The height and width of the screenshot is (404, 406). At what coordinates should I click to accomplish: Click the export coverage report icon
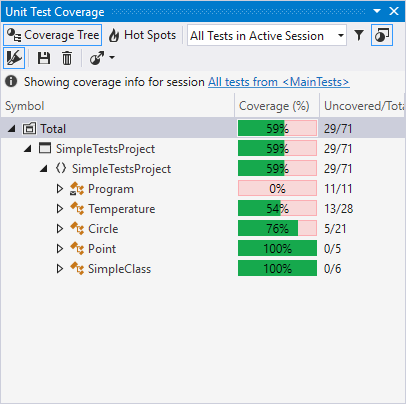97,58
